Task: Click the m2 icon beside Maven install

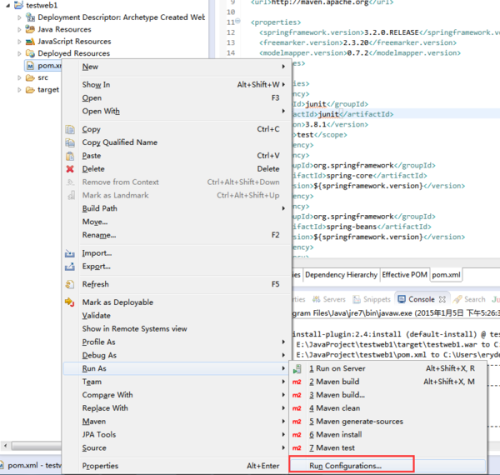Action: (x=297, y=435)
